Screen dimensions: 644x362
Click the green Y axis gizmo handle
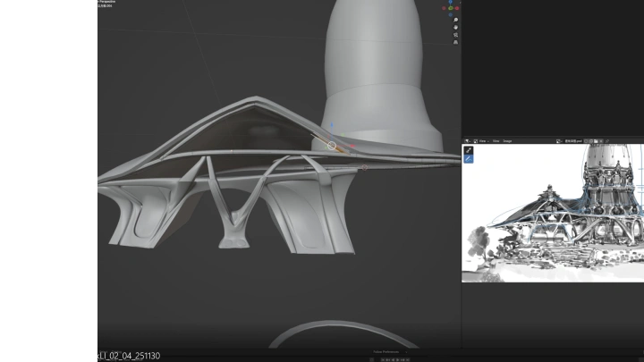point(451,8)
